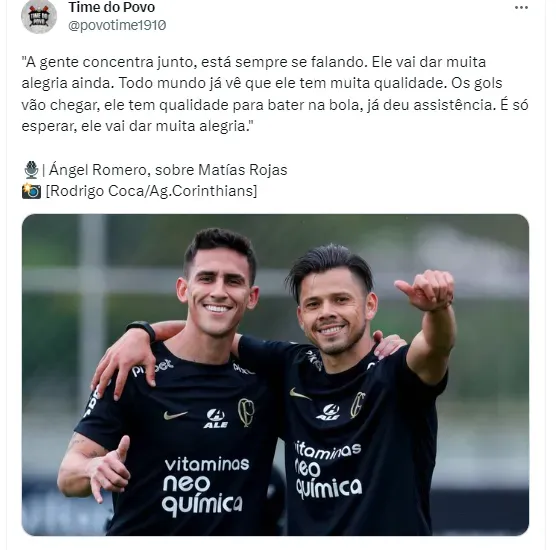Click the quoted tweet text paragraph
The width and height of the screenshot is (556, 550).
coord(275,94)
